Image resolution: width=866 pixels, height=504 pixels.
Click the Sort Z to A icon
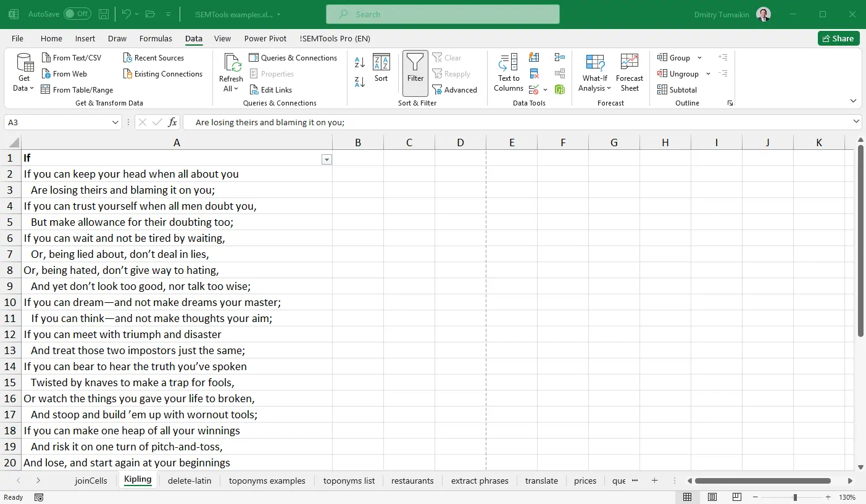(360, 81)
